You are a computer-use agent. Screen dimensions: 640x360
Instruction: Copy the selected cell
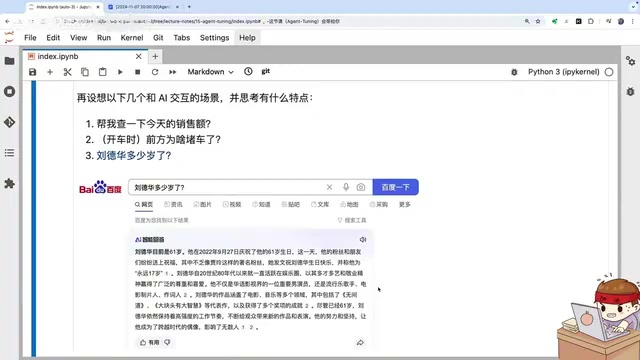85,72
